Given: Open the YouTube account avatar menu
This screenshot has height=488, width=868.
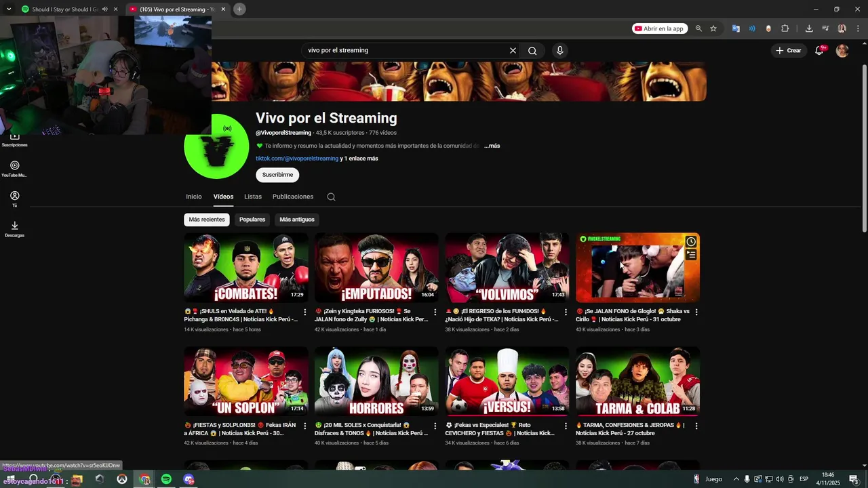Looking at the screenshot, I should click(842, 50).
